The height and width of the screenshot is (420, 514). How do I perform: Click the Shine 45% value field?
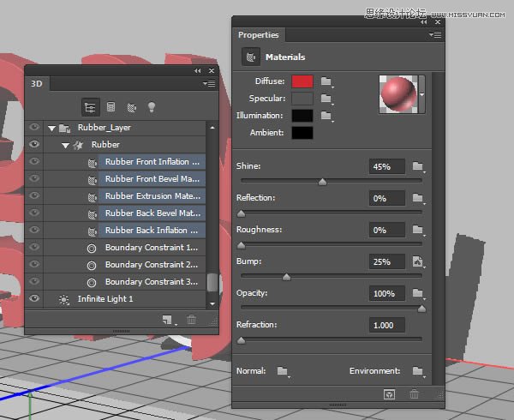point(387,166)
